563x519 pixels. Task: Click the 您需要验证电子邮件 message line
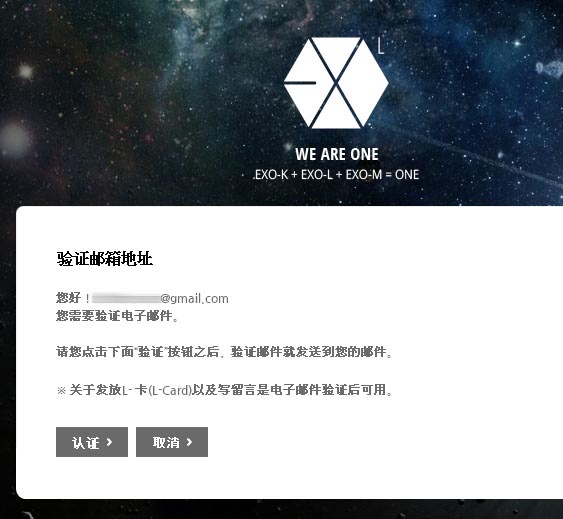[x=117, y=316]
